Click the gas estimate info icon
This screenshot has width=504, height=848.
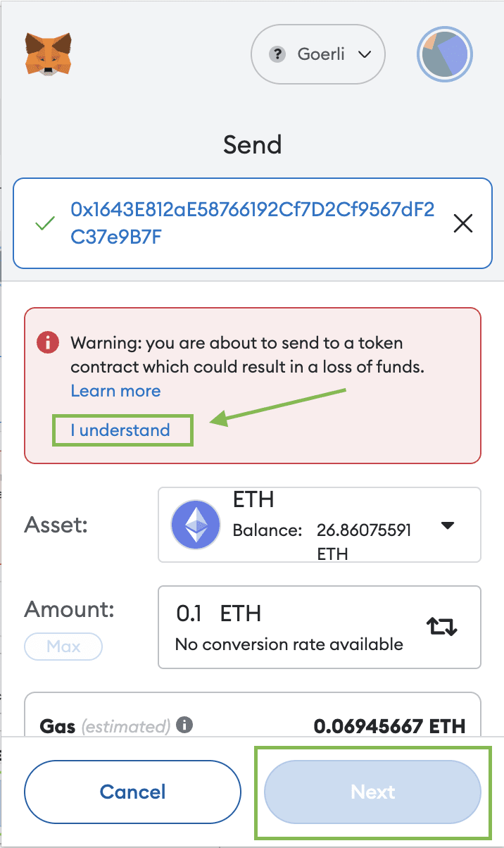pyautogui.click(x=184, y=725)
